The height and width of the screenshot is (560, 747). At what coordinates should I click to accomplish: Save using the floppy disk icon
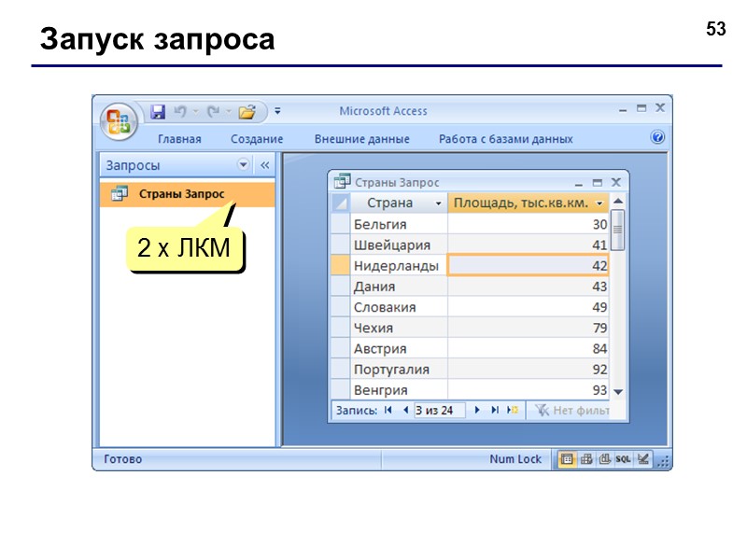(158, 112)
